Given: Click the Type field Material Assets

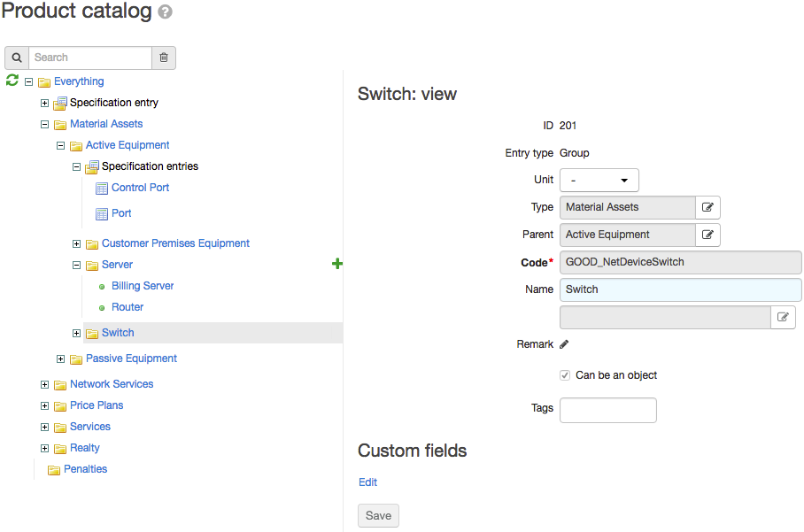Looking at the screenshot, I should (x=628, y=207).
